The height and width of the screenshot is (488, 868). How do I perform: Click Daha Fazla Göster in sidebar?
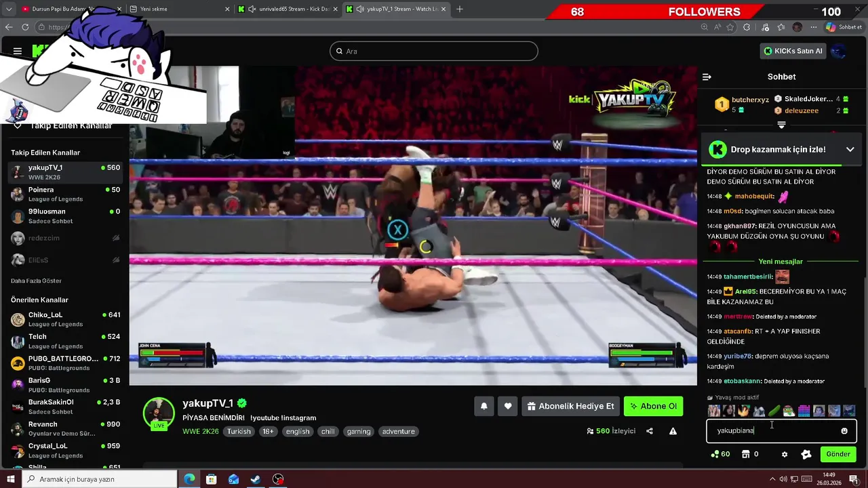(x=36, y=281)
